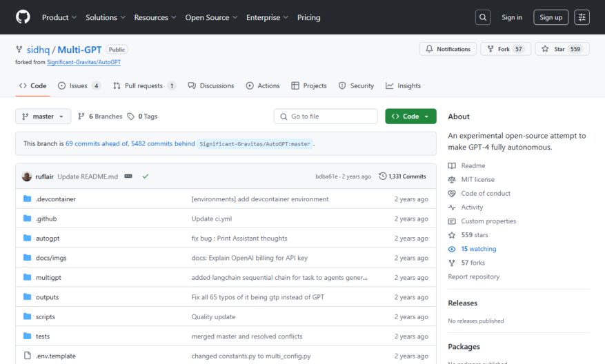Expand the Open Source header menu
The height and width of the screenshot is (364, 605).
tap(211, 17)
